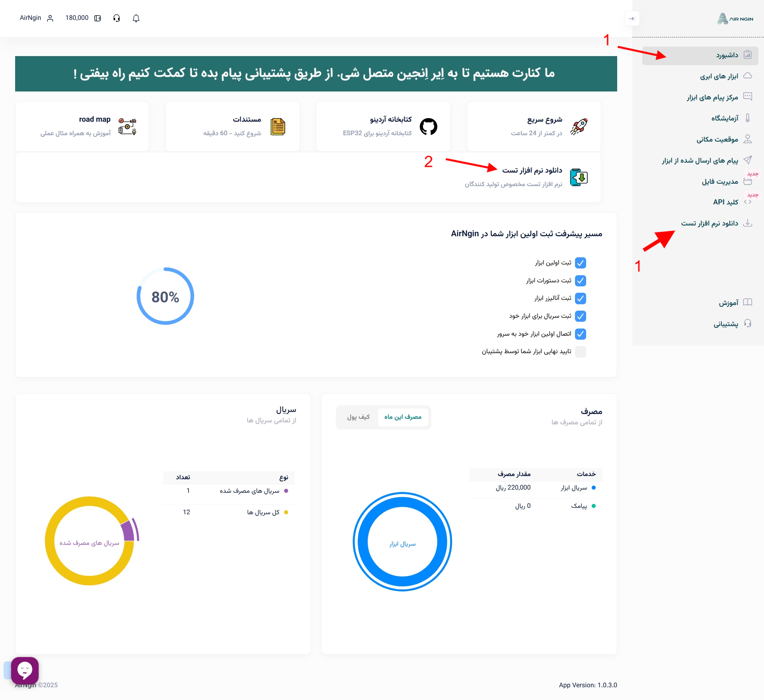Toggle the اتصال اولین ابزار خود به سرور checkbox

[x=581, y=334]
